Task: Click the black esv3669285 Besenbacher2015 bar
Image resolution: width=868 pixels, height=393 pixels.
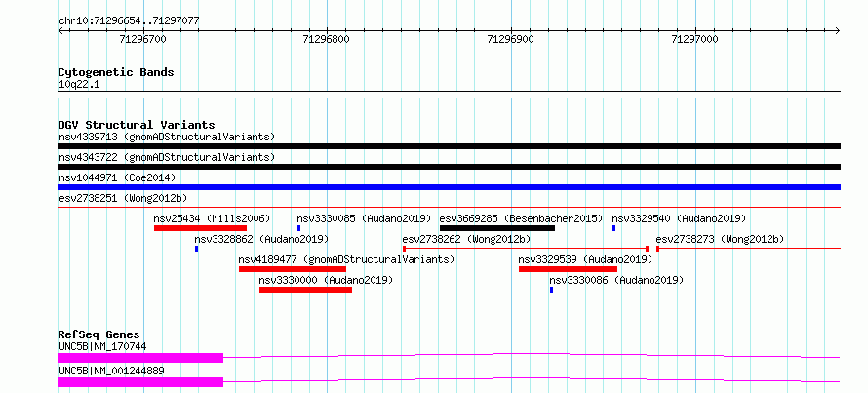Action: [497, 228]
